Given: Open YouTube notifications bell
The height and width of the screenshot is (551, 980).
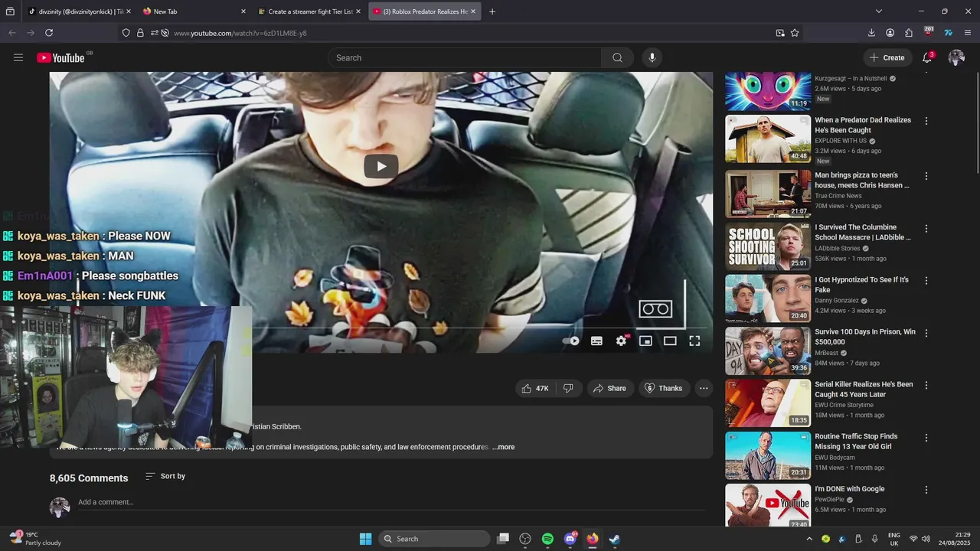Looking at the screenshot, I should (927, 57).
